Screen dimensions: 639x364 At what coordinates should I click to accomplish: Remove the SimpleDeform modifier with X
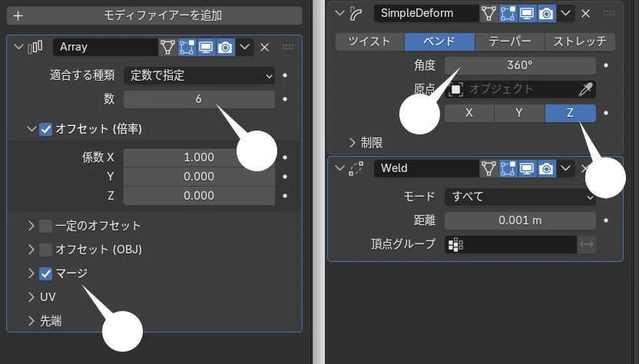coord(585,14)
